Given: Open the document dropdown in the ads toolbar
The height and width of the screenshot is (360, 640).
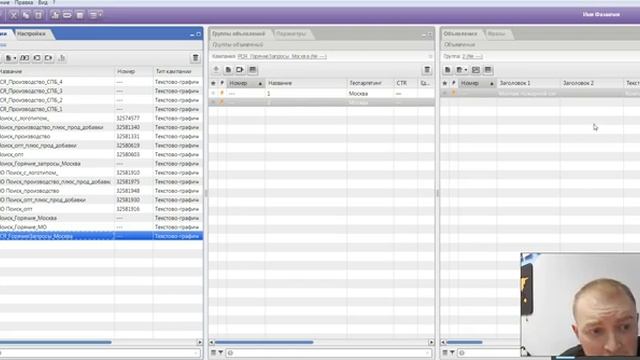Looking at the screenshot, I should (462, 70).
